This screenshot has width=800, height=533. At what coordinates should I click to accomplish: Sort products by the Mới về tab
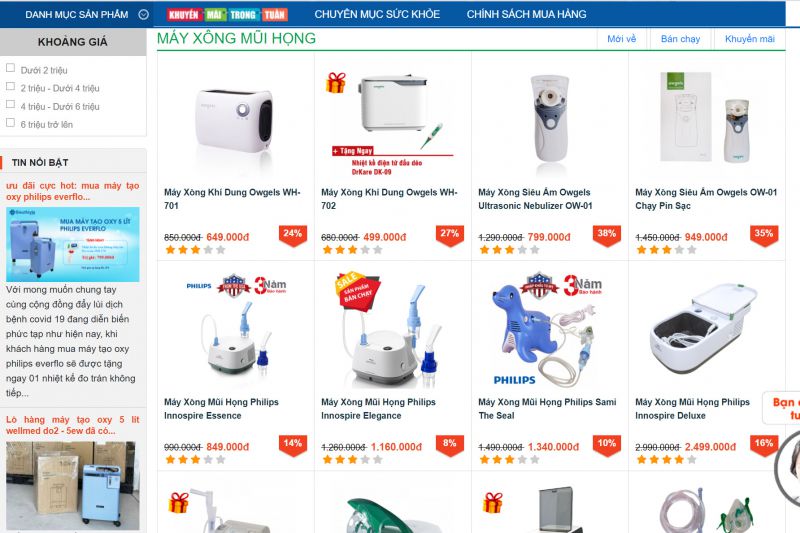621,39
